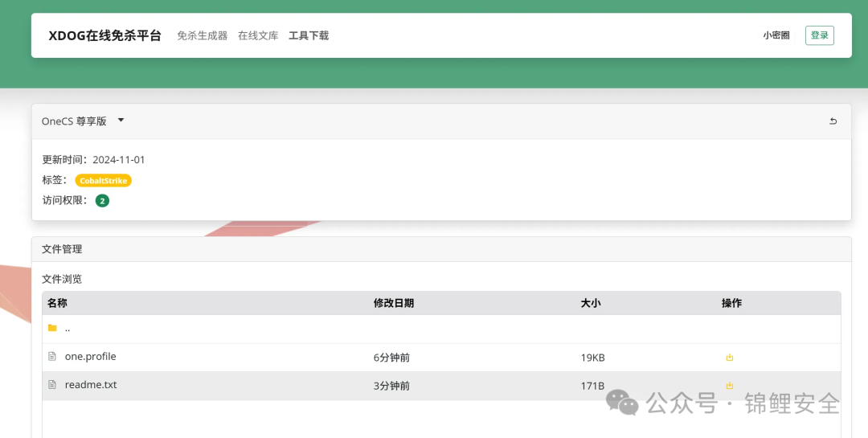The height and width of the screenshot is (438, 868).
Task: Click the 修改日期 column header
Action: pyautogui.click(x=394, y=303)
